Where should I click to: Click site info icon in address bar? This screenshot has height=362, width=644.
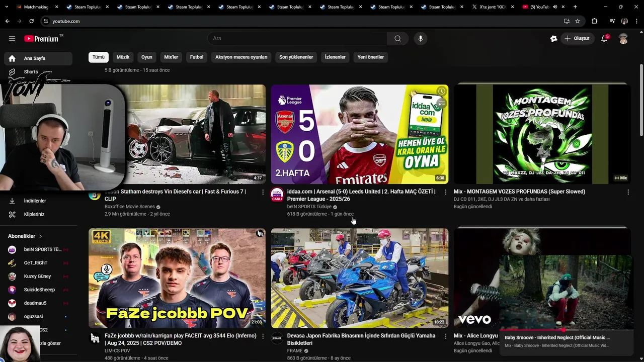pyautogui.click(x=46, y=21)
